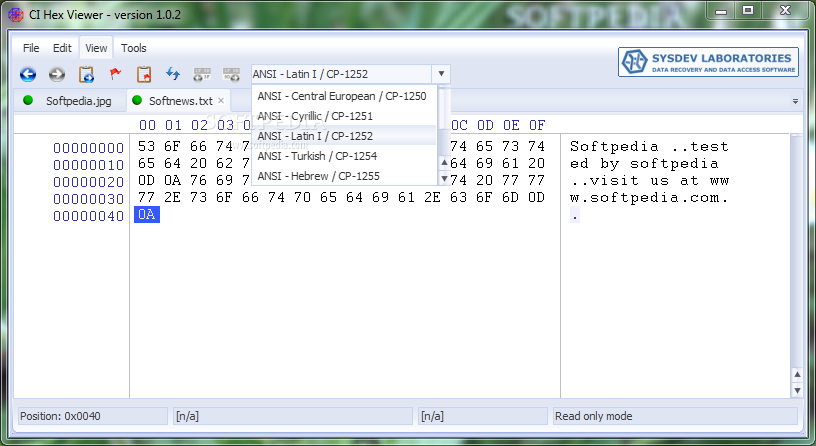Click column header 00

click(x=147, y=125)
